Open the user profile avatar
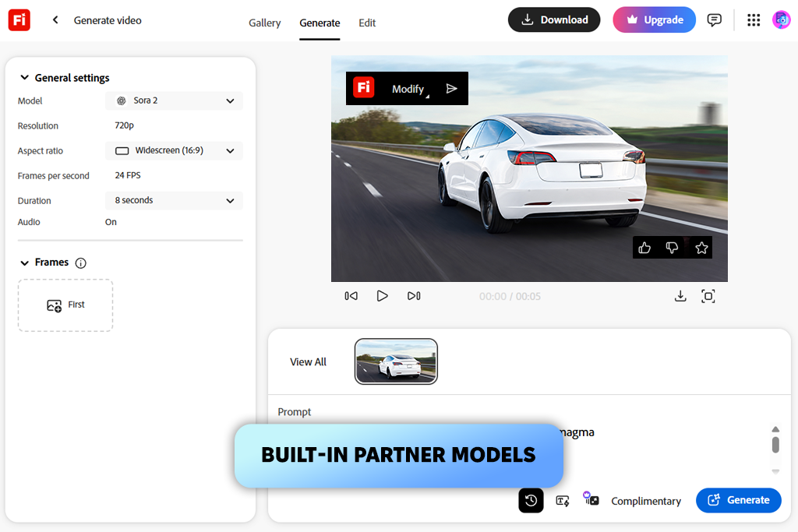 [781, 19]
